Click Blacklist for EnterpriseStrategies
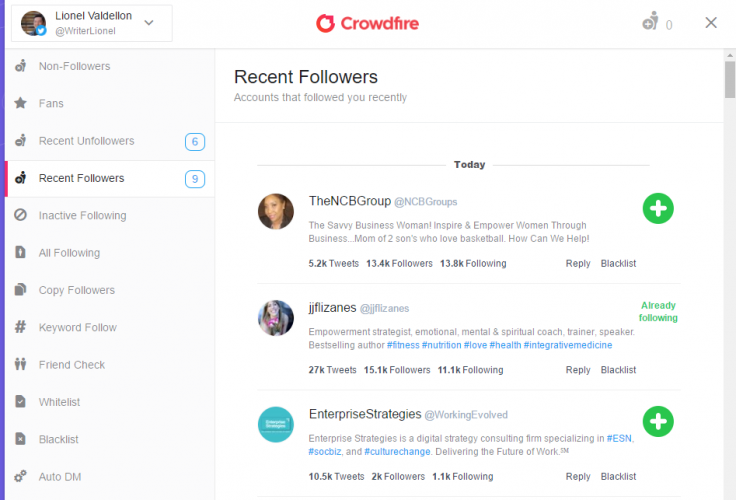Viewport: 736px width, 500px height. (x=618, y=477)
